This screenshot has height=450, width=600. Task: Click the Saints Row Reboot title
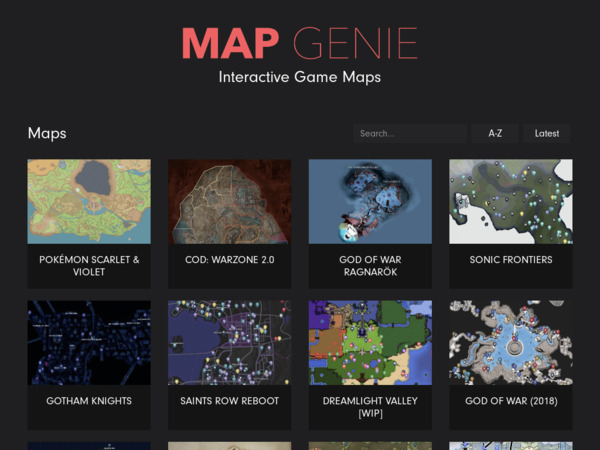230,401
